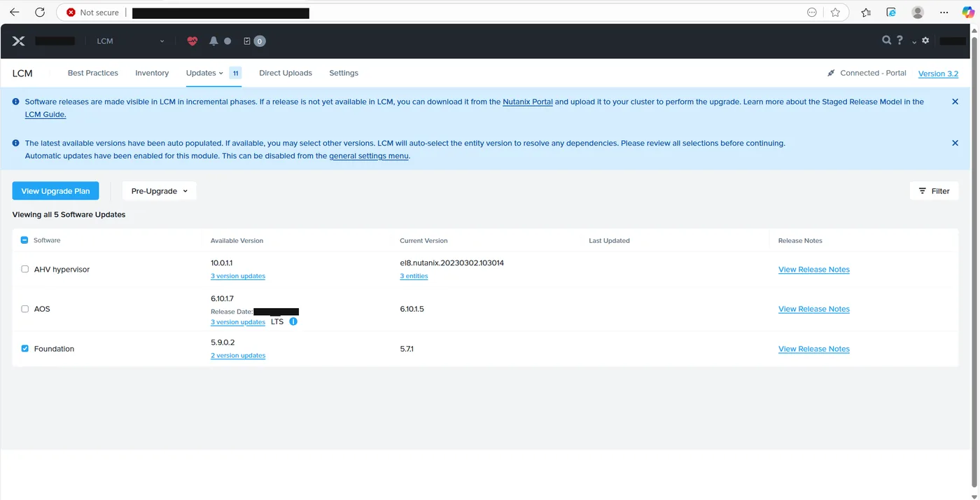Open the LCM Guide link
980x500 pixels.
[x=45, y=114]
